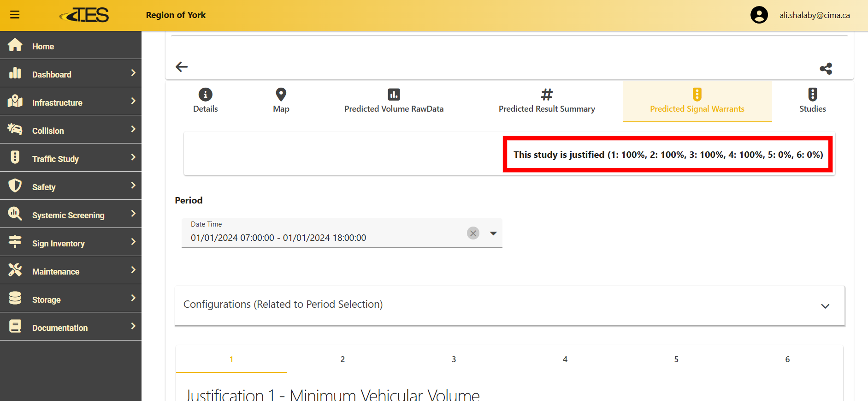Screen dimensions: 868x401
Task: Click the Home house icon
Action: coord(15,45)
